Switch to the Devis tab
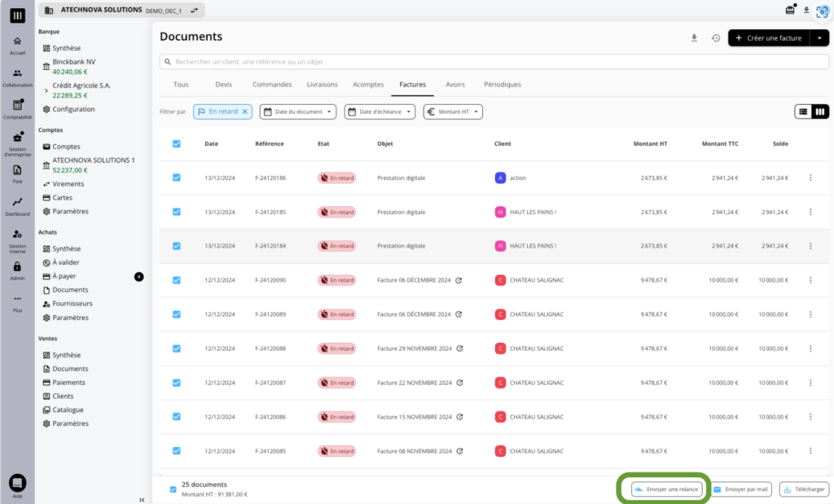834x504 pixels. click(223, 85)
